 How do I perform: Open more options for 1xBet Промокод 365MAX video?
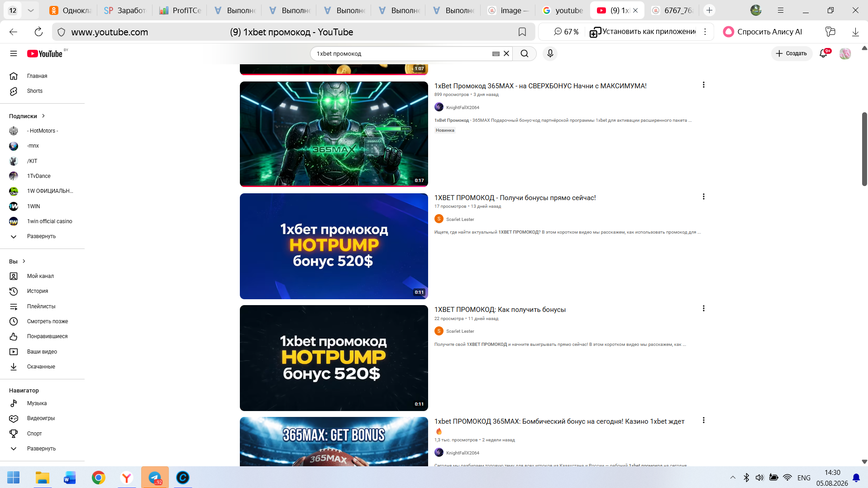point(703,85)
